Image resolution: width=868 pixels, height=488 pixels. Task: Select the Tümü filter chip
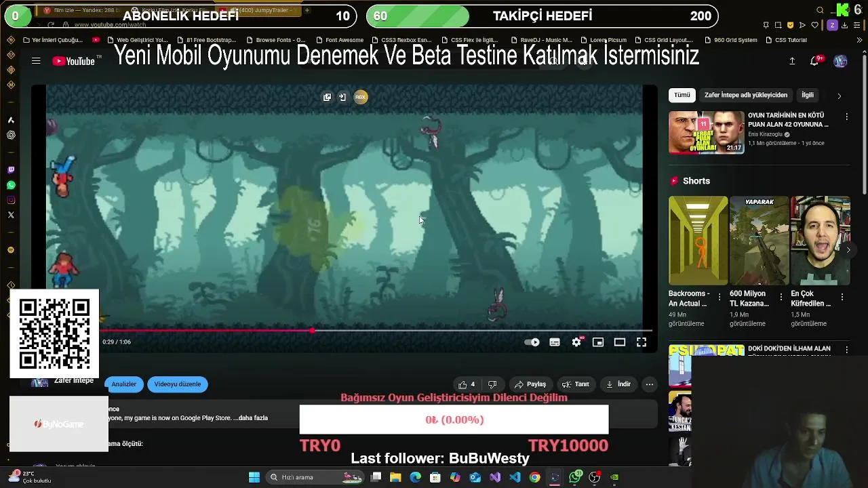point(682,96)
